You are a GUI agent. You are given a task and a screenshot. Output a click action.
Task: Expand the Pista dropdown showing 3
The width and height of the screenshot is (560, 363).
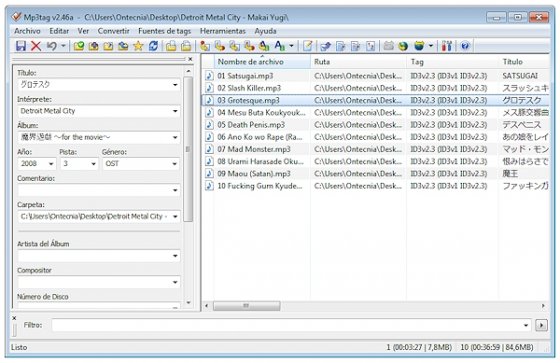pyautogui.click(x=94, y=164)
